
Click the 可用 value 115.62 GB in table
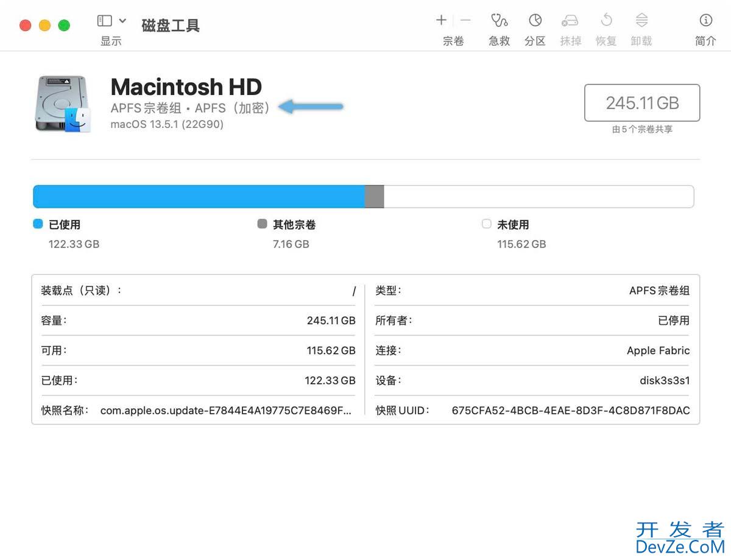tap(331, 351)
